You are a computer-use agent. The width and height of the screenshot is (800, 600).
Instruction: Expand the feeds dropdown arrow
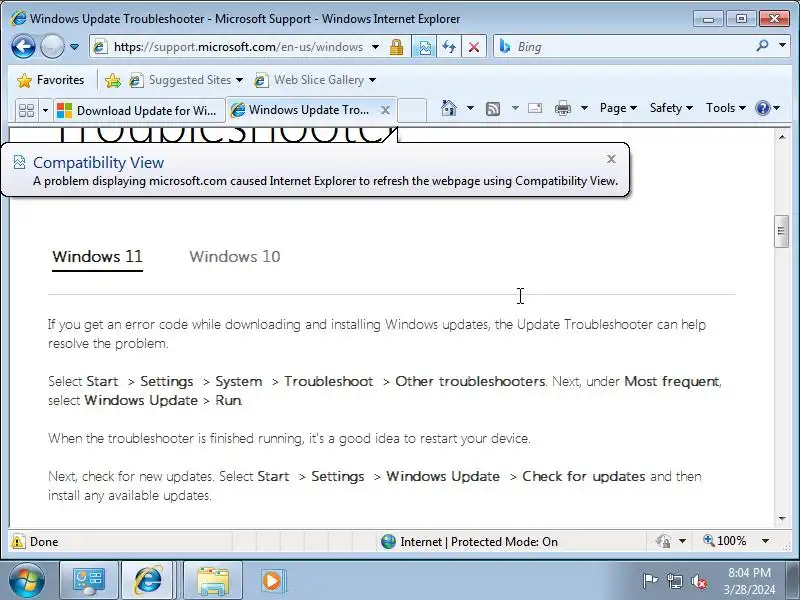tap(515, 108)
